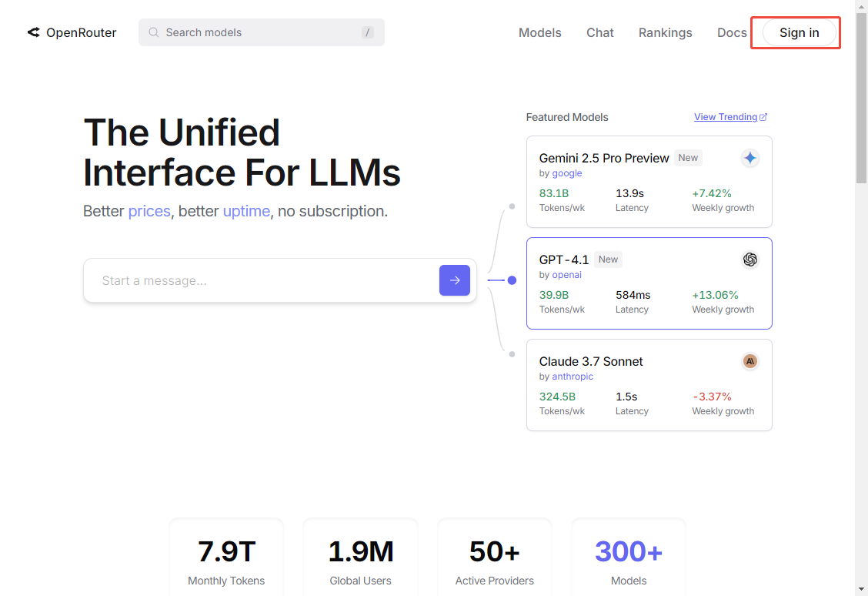Open the View Trending link
868x596 pixels.
coord(726,117)
